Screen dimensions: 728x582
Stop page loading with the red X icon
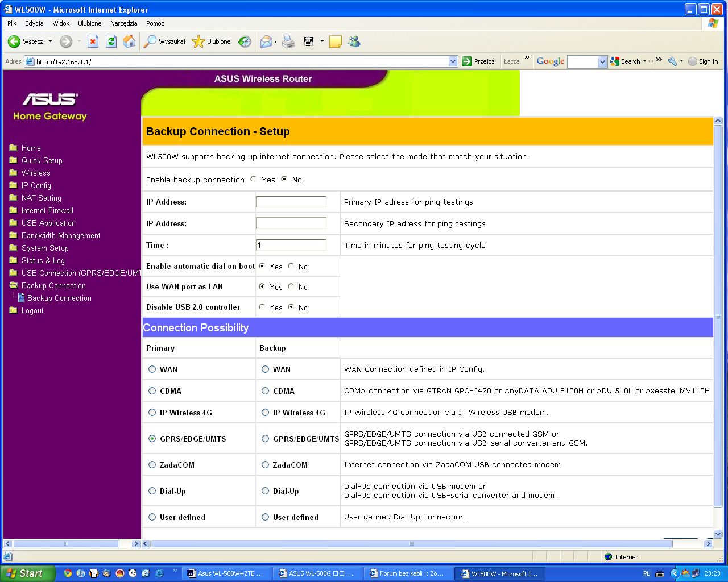[93, 41]
